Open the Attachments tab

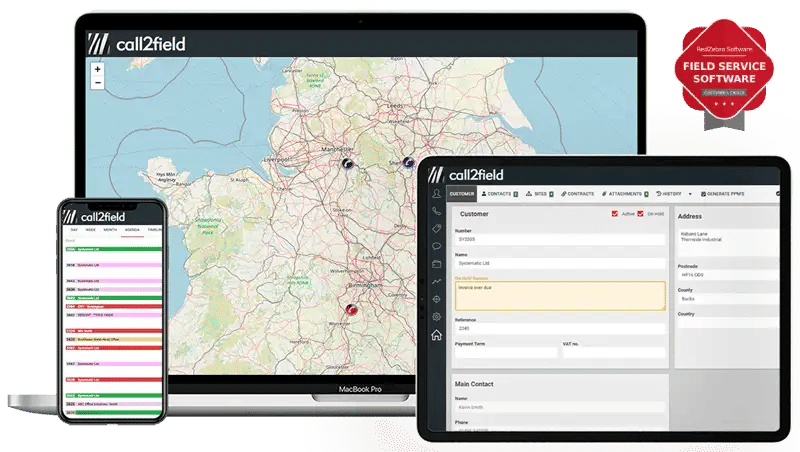tap(625, 194)
